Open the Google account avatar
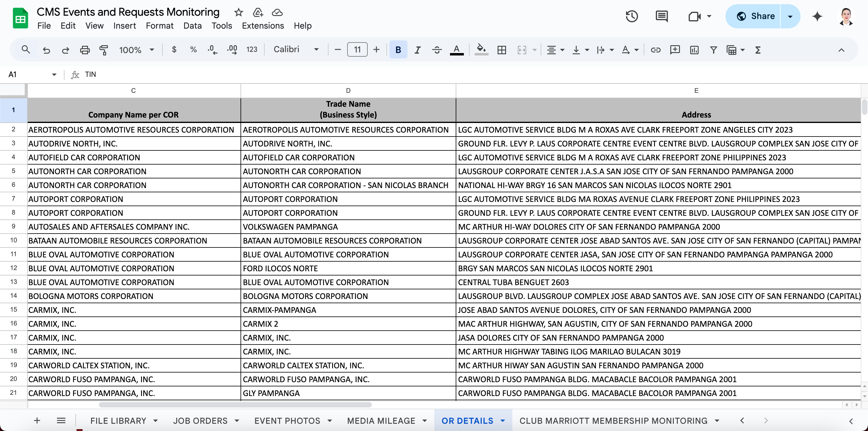The height and width of the screenshot is (431, 868). 846,16
